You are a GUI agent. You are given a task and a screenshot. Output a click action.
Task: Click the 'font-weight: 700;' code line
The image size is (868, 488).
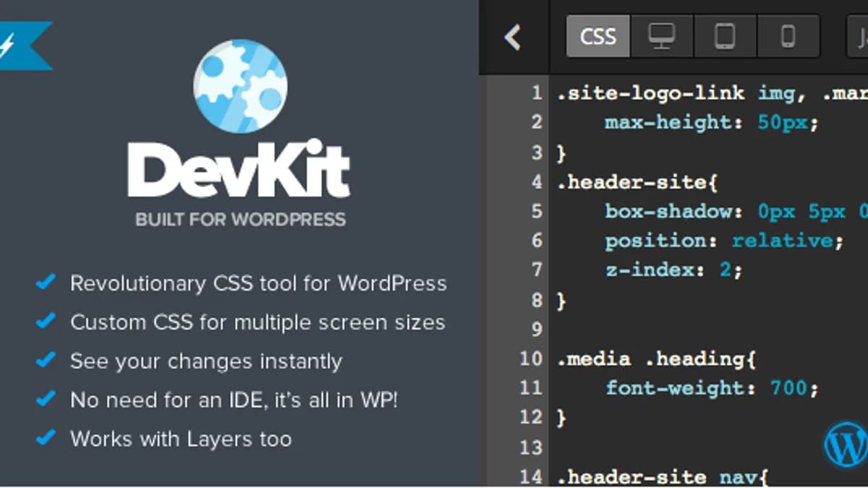pos(712,388)
